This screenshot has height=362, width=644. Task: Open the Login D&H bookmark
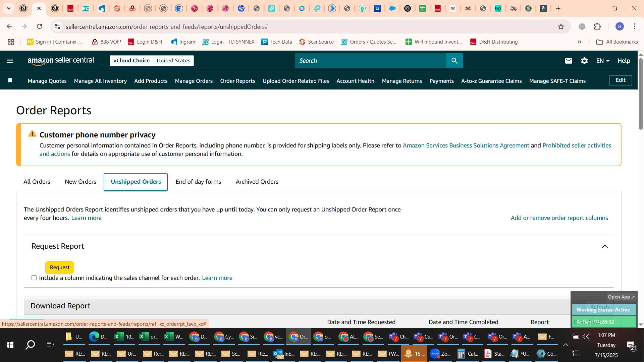click(x=145, y=42)
